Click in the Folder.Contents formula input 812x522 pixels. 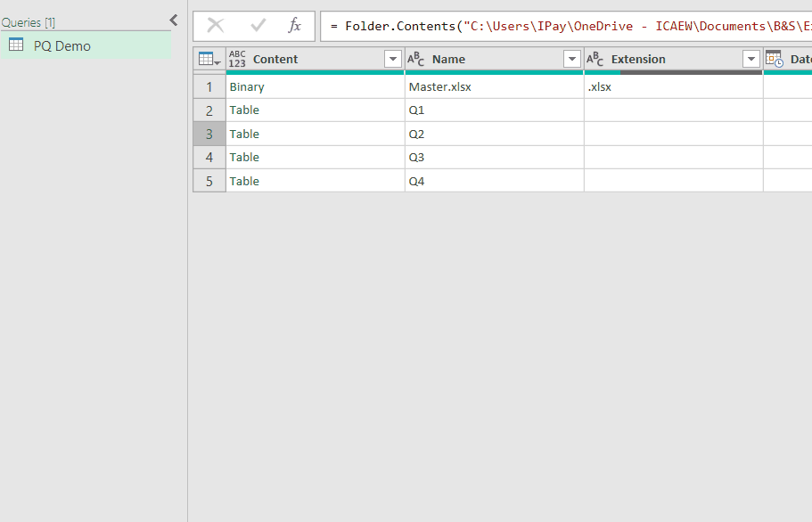coord(570,26)
